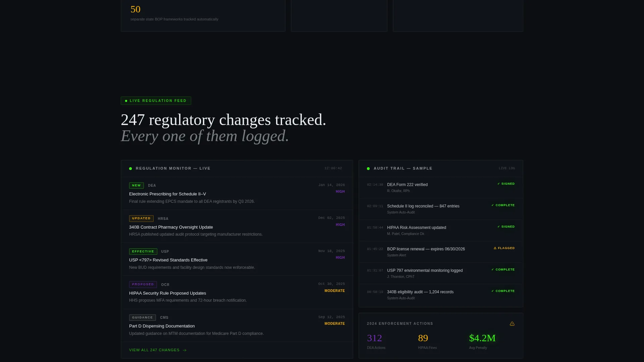Click the FLAGGED status on BOP license renewal
This screenshot has height=362, width=644.
(x=504, y=248)
